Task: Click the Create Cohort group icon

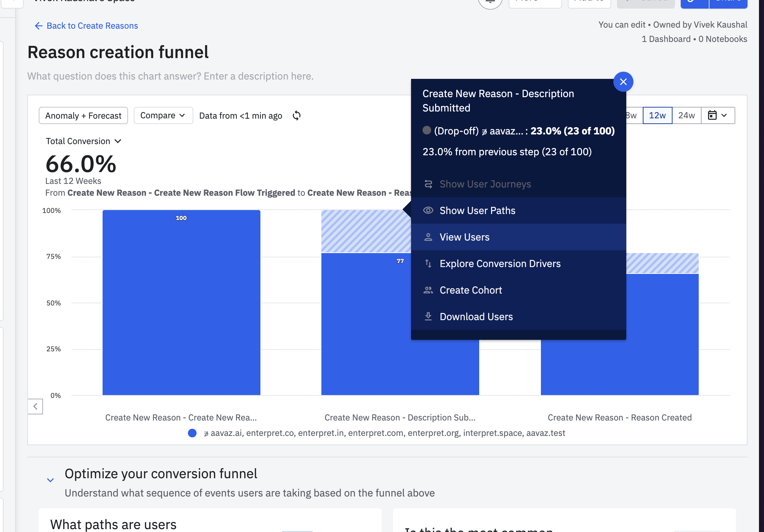Action: pos(428,290)
